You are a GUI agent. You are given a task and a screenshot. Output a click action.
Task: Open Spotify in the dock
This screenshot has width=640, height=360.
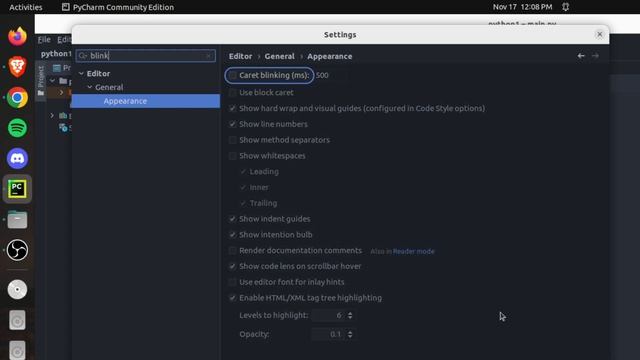[17, 128]
